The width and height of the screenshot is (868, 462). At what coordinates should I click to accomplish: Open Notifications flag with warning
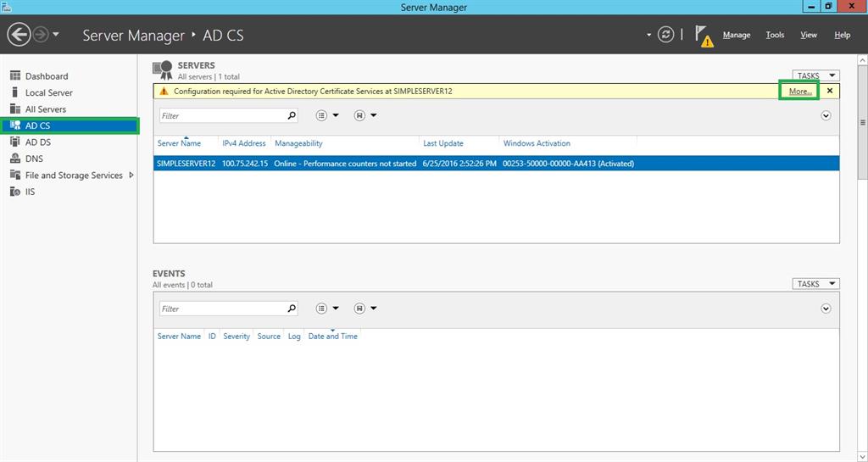click(x=704, y=36)
